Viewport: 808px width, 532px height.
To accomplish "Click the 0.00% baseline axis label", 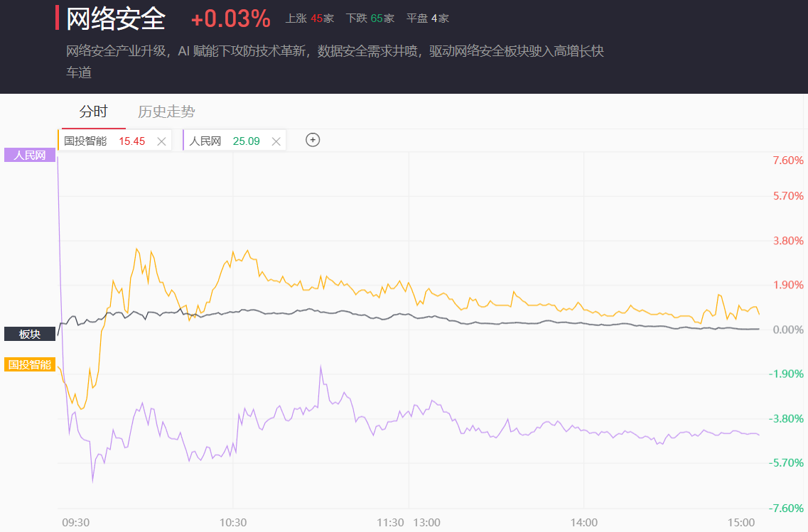I will [787, 330].
